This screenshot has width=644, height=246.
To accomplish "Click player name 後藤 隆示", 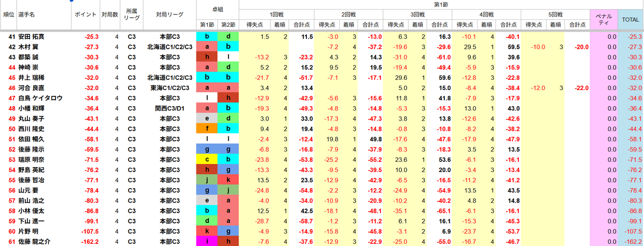I will pos(31,149).
